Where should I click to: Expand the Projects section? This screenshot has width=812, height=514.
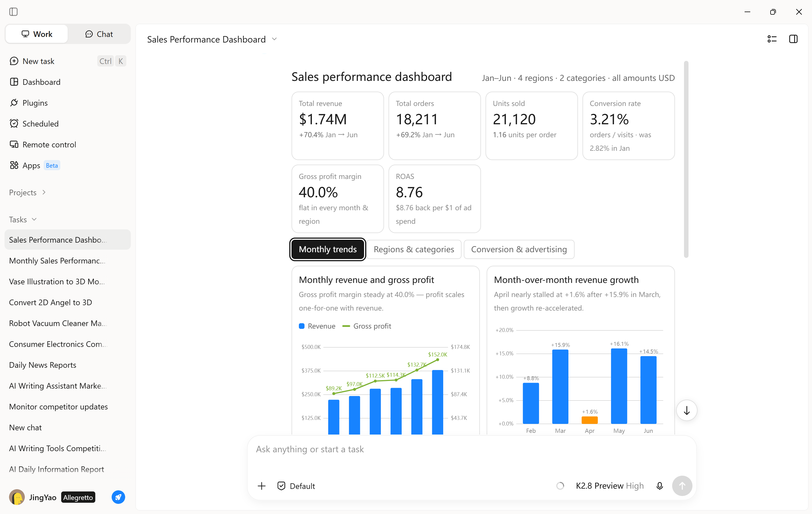pos(28,192)
